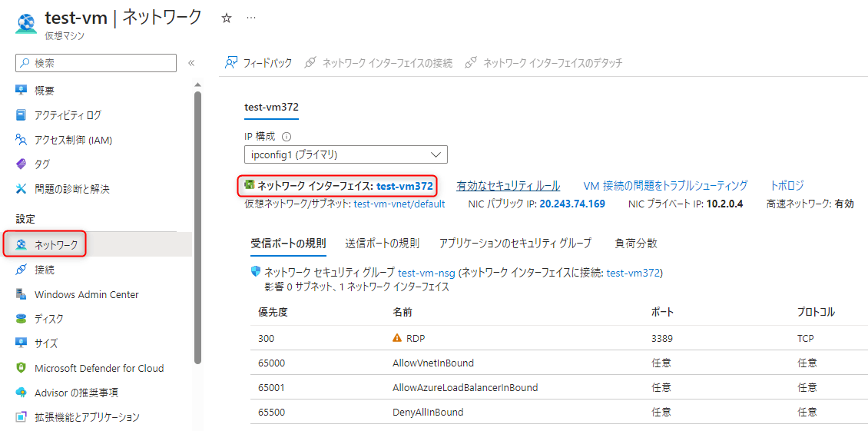Click the フィードバック toolbar button
The width and height of the screenshot is (868, 431).
click(258, 62)
